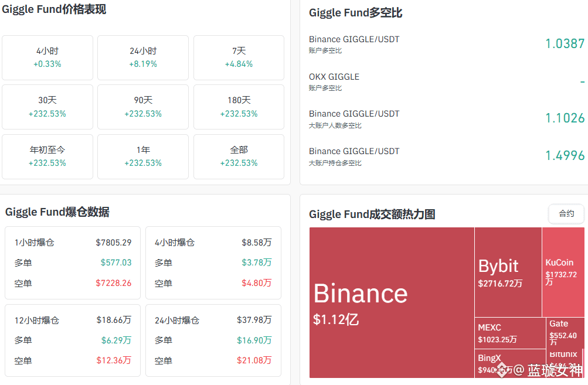Click Binance GIGGLE/USDT 账户多空比 row
This screenshot has width=588, height=385.
point(447,44)
